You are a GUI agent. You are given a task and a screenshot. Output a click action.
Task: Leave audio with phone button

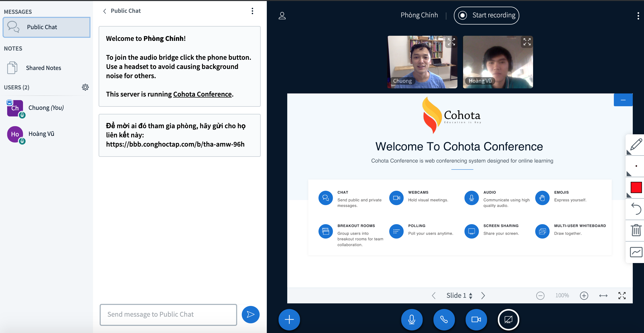pyautogui.click(x=444, y=319)
